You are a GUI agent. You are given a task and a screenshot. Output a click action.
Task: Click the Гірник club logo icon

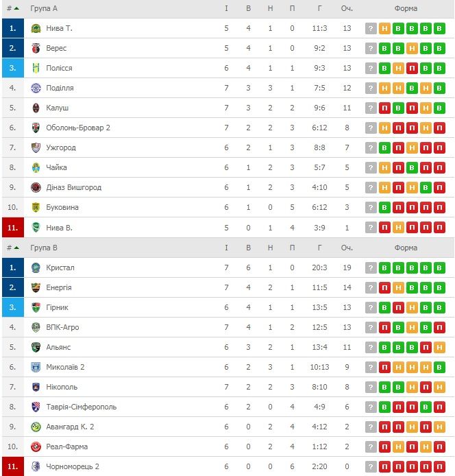pyautogui.click(x=36, y=307)
